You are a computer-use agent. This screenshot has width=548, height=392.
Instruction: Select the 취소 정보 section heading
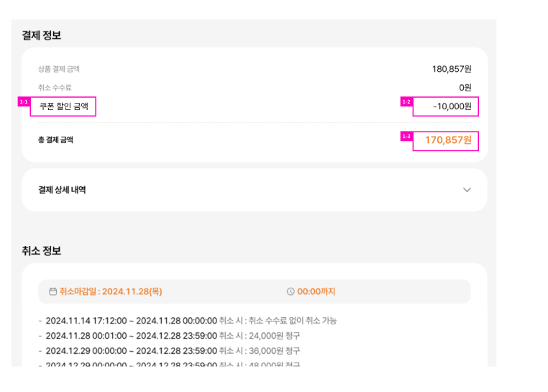pyautogui.click(x=41, y=251)
